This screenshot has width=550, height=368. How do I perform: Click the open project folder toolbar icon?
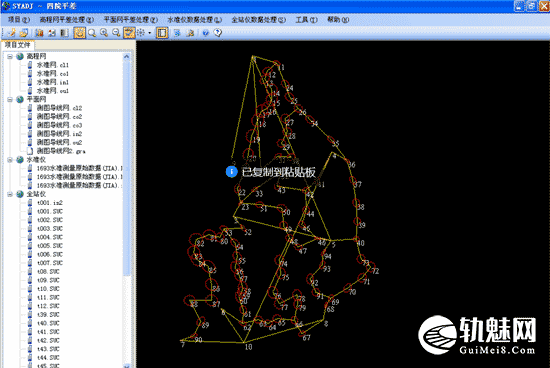pos(24,33)
